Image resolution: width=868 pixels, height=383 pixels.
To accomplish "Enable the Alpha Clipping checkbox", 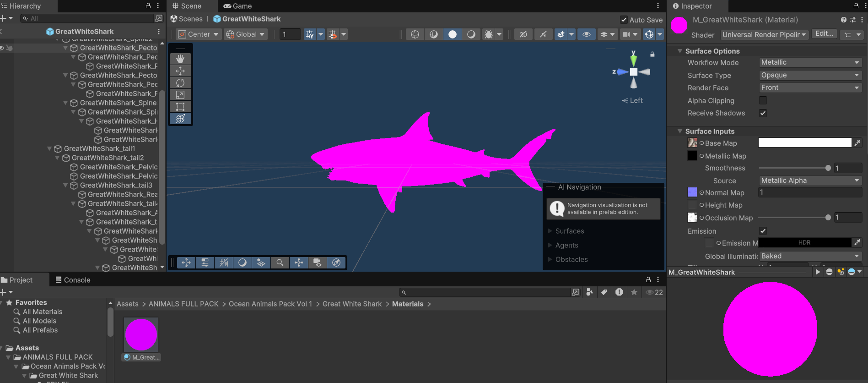I will click(763, 100).
